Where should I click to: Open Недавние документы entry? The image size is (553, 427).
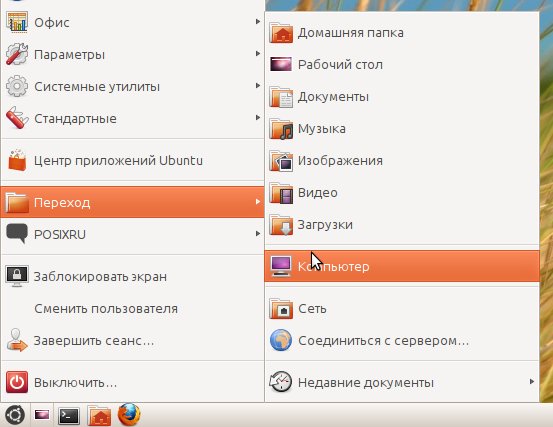point(402,383)
